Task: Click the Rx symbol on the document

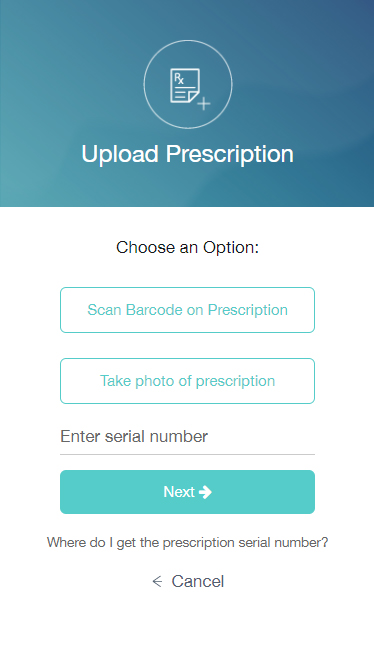Action: pos(179,79)
